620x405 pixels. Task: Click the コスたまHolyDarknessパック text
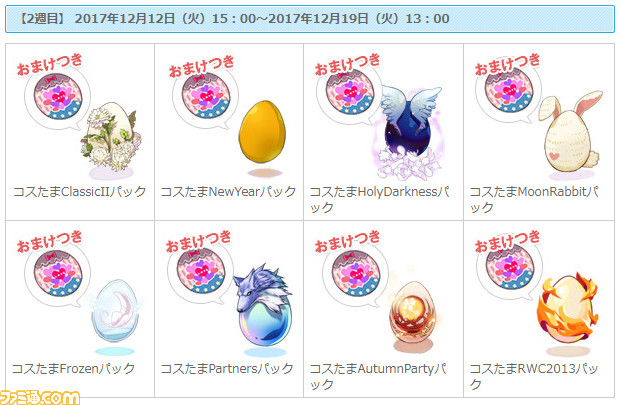tap(380, 199)
